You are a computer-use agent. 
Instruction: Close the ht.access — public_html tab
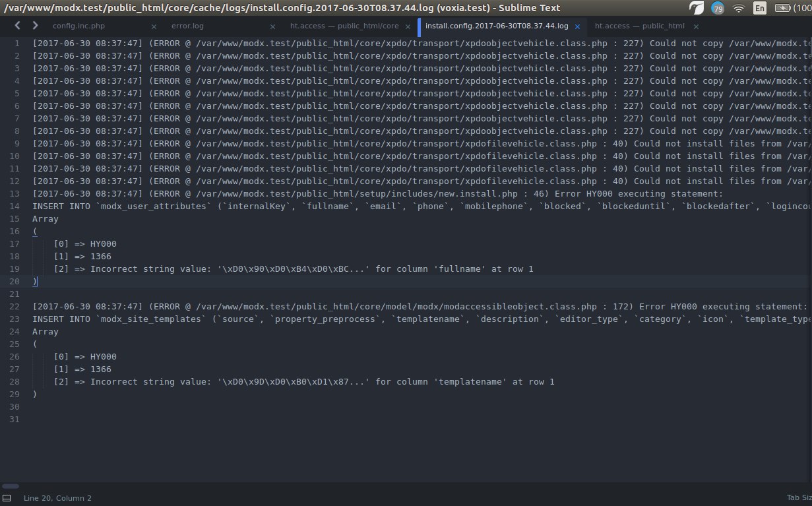[x=695, y=26]
